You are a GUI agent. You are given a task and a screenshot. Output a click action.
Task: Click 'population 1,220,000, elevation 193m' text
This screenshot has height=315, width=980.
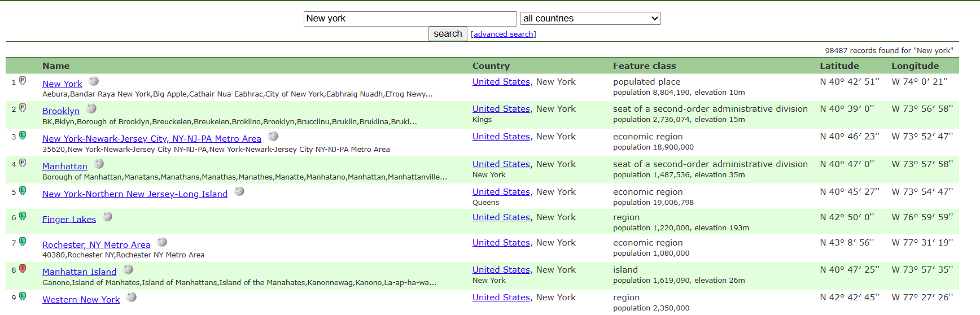pyautogui.click(x=681, y=228)
